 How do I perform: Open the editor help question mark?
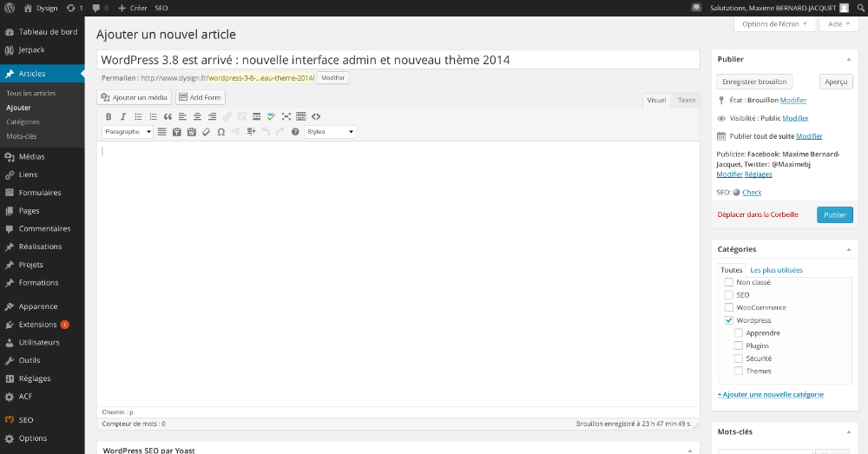coord(295,132)
